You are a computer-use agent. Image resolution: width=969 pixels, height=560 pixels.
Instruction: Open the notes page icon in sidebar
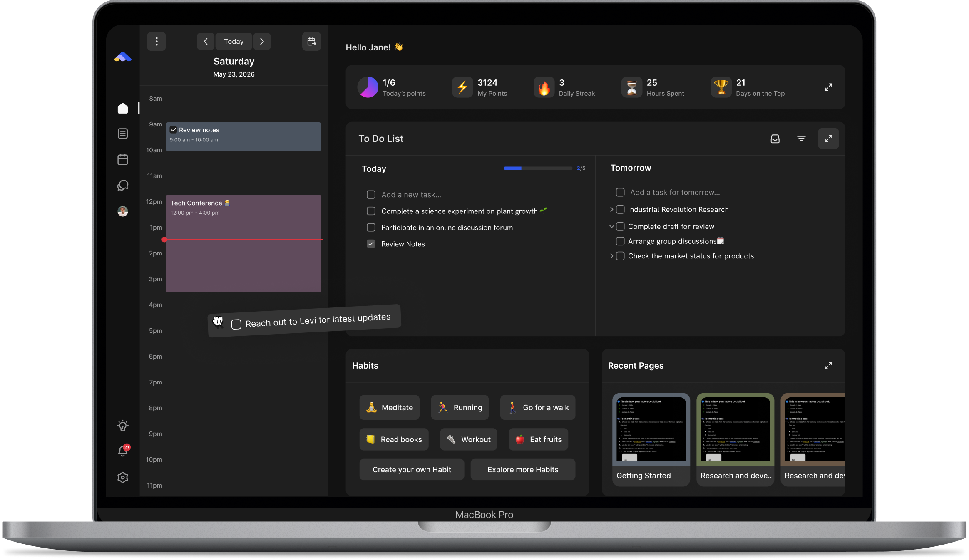[x=123, y=134]
